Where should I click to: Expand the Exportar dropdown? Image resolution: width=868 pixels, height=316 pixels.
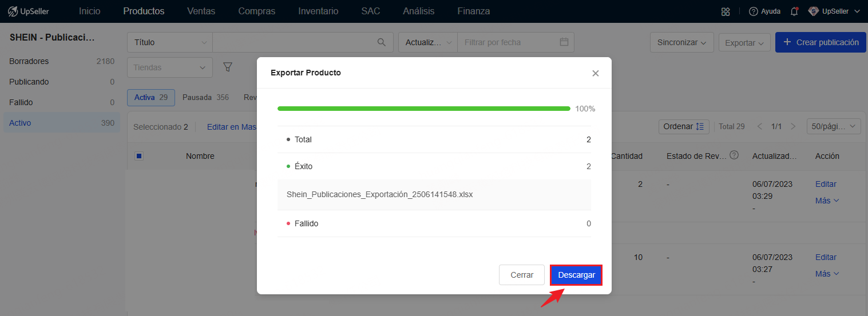click(744, 42)
